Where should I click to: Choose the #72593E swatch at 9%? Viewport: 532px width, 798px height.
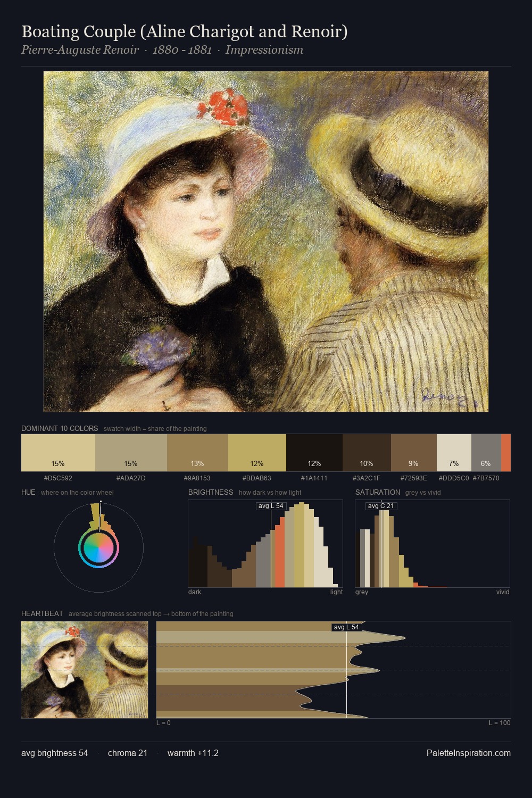(x=414, y=453)
